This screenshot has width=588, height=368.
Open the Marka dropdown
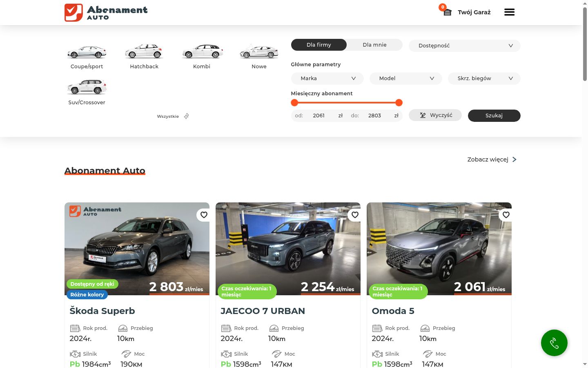(x=327, y=79)
